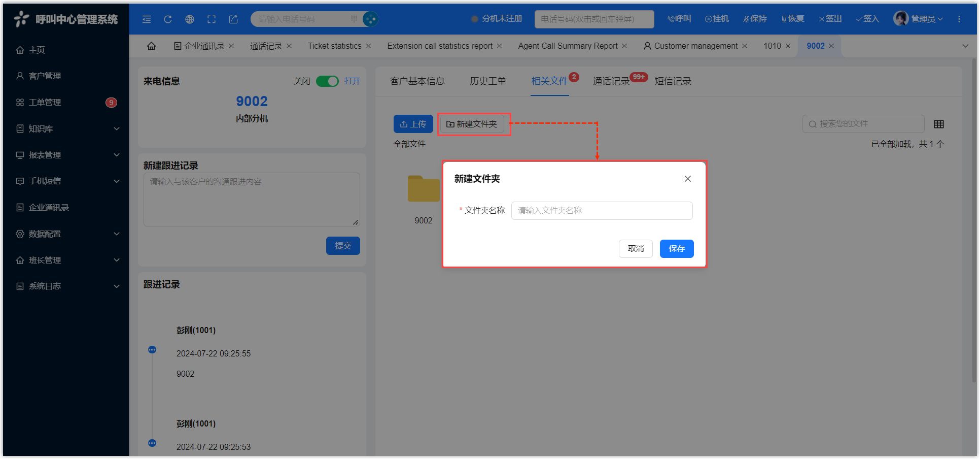Screen dimensions: 980x459
Task: Click the 上传 upload button
Action: pyautogui.click(x=413, y=124)
